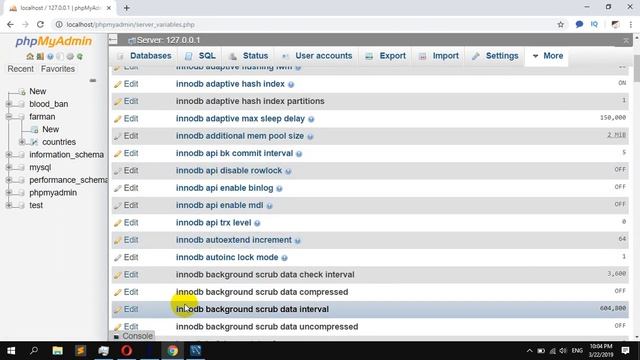Click info icon beside innodb api disable rowlock
The image size is (640, 360).
288,171
